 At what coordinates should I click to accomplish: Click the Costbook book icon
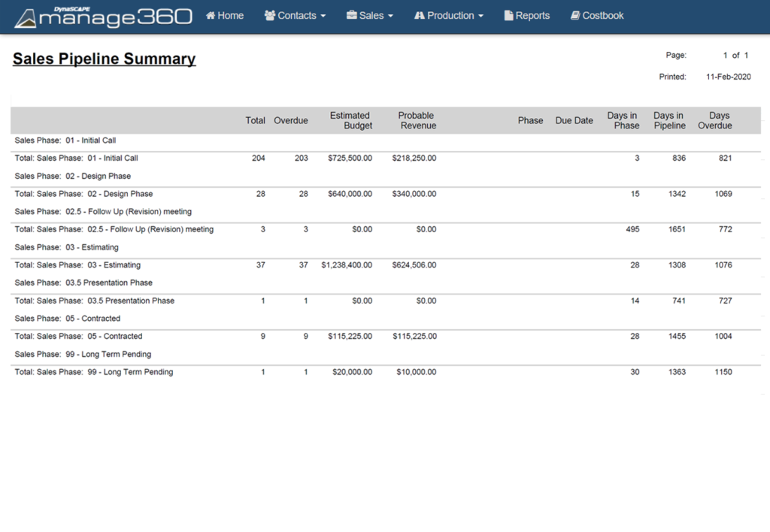(x=574, y=15)
